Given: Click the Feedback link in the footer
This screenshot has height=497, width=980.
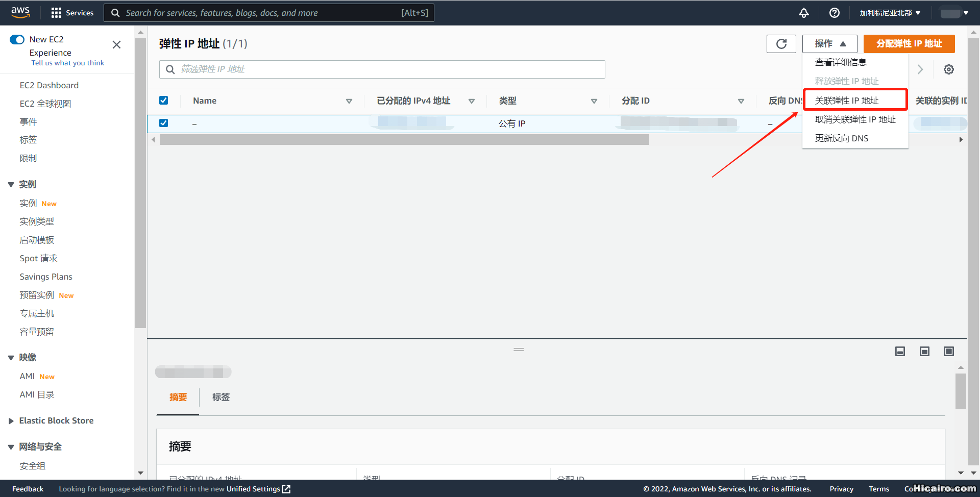Looking at the screenshot, I should tap(28, 488).
